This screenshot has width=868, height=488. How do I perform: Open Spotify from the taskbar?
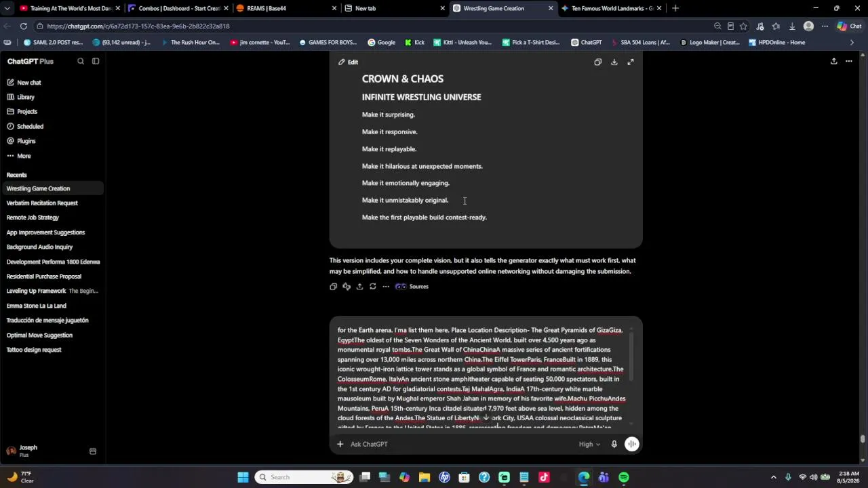click(624, 477)
